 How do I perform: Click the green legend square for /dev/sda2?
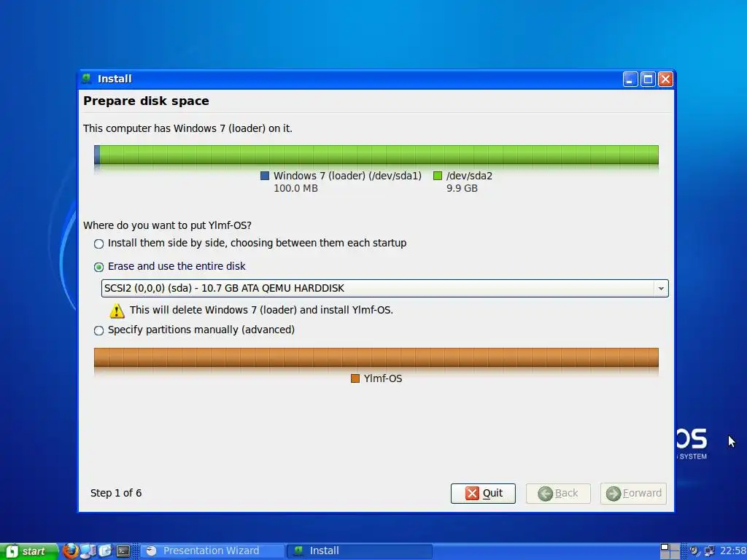pyautogui.click(x=438, y=176)
